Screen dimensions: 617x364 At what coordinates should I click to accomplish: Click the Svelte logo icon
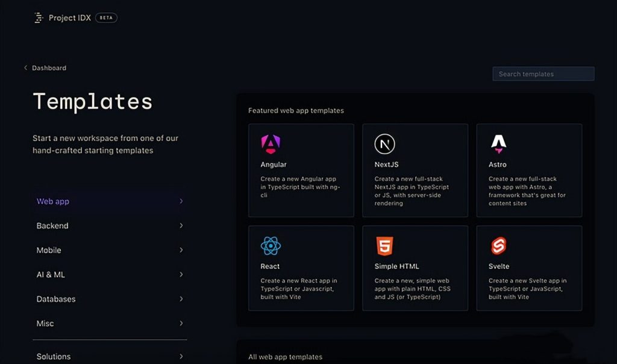click(x=498, y=246)
